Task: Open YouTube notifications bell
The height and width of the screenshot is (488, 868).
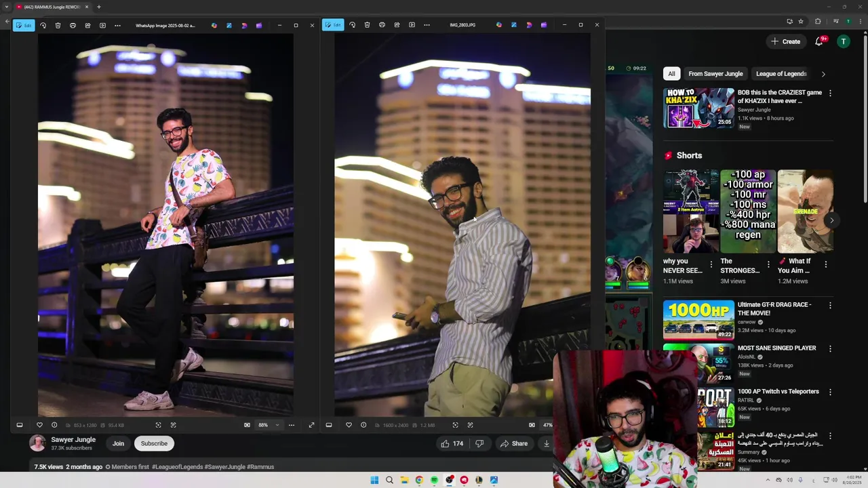Action: pyautogui.click(x=819, y=41)
